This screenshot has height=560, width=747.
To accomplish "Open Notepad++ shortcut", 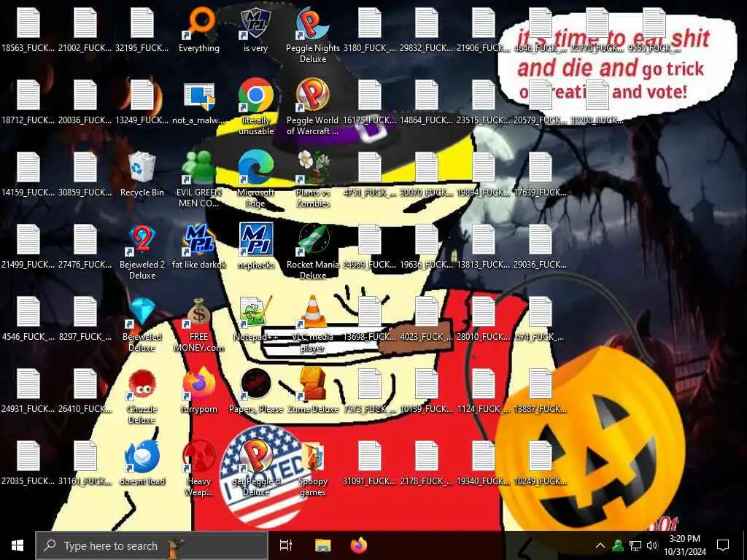I will click(256, 319).
